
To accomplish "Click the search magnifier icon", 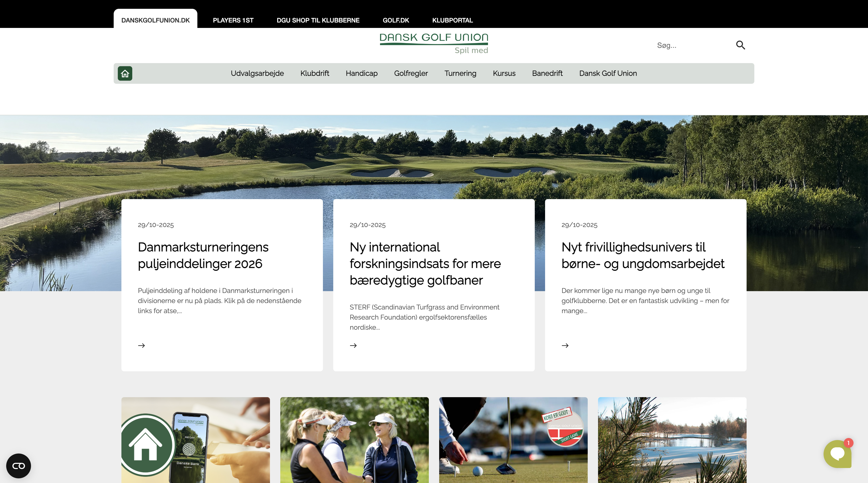I will pos(740,45).
